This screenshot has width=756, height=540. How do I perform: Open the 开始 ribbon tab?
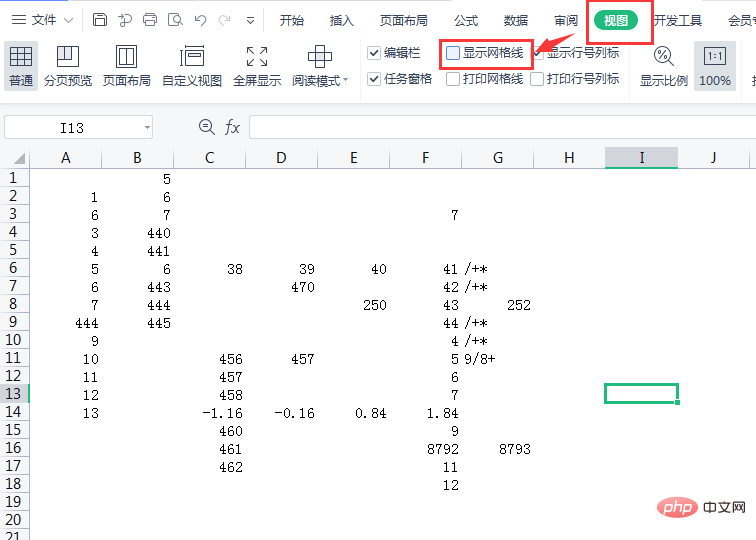[x=292, y=20]
